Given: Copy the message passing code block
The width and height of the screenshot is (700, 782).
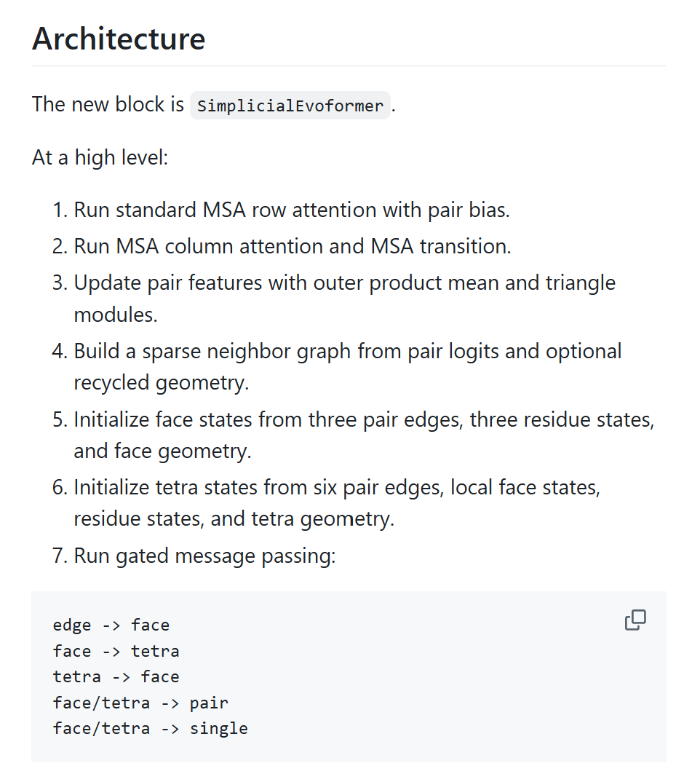Looking at the screenshot, I should coord(635,620).
